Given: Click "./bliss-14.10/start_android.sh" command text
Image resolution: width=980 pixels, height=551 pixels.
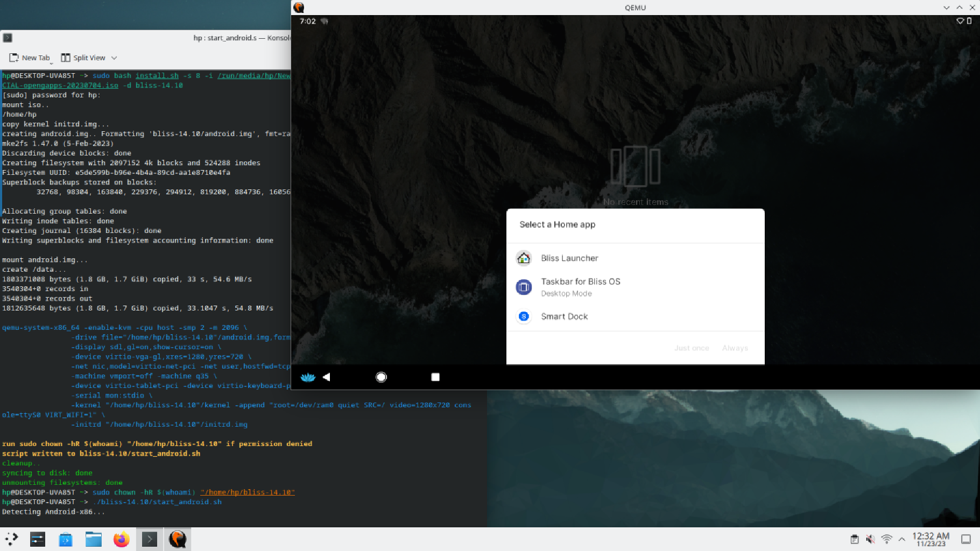Looking at the screenshot, I should click(x=157, y=502).
